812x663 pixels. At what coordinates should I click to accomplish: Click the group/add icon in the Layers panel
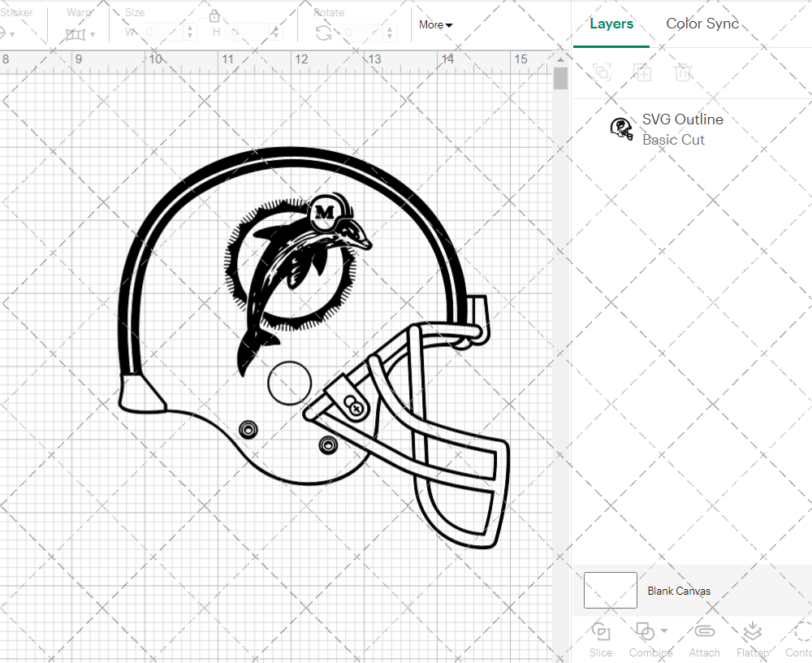click(x=601, y=72)
